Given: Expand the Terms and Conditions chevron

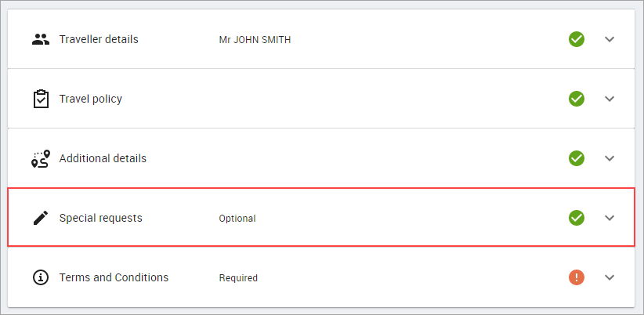Looking at the screenshot, I should (610, 277).
